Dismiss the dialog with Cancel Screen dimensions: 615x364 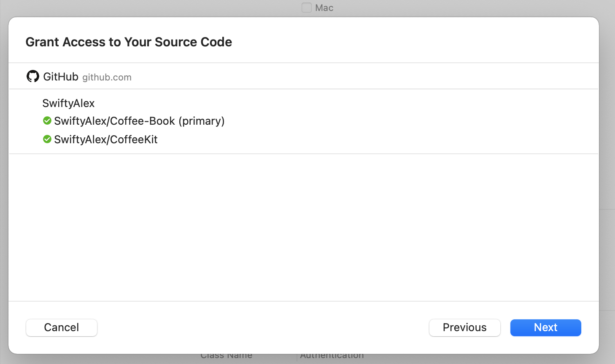tap(62, 327)
